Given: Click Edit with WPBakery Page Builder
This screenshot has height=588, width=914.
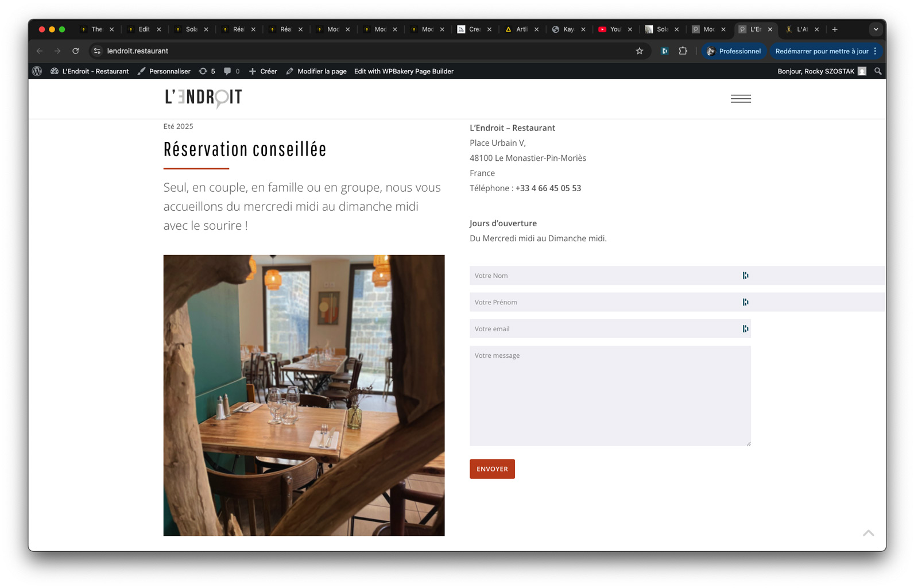Looking at the screenshot, I should [404, 71].
